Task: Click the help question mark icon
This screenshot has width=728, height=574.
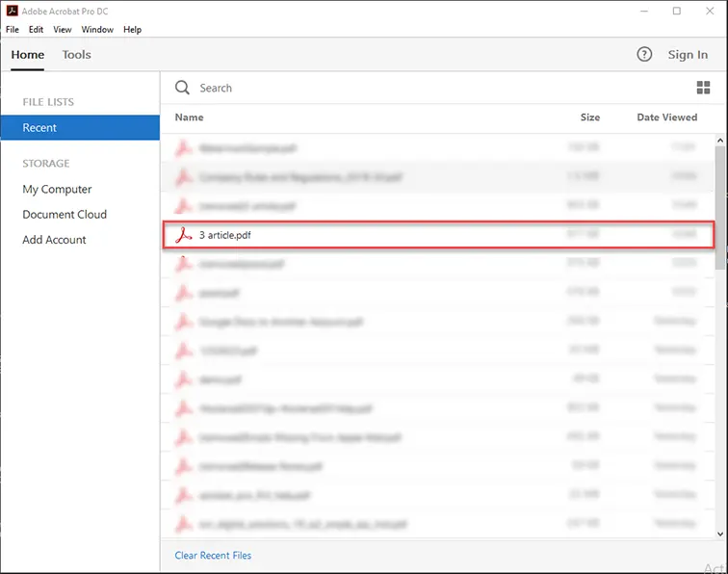Action: coord(644,54)
